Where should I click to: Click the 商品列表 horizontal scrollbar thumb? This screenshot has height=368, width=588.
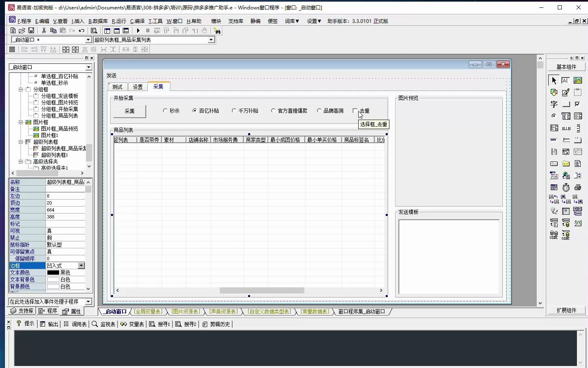pyautogui.click(x=262, y=290)
